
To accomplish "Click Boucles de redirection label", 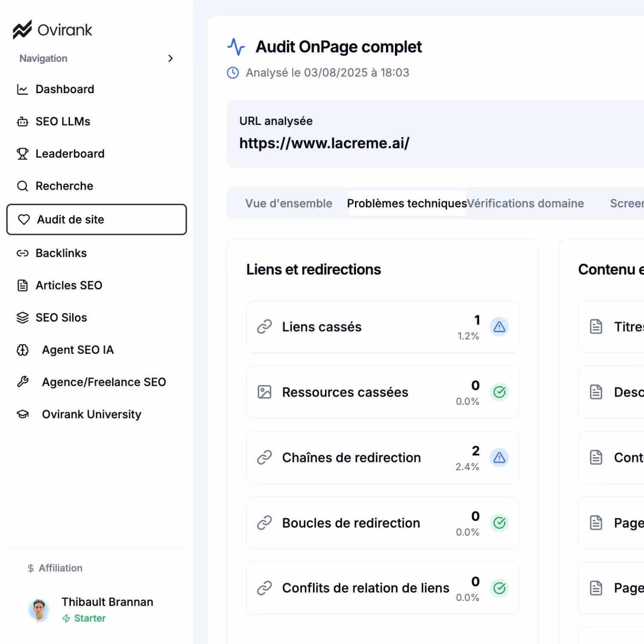I will pos(351,523).
